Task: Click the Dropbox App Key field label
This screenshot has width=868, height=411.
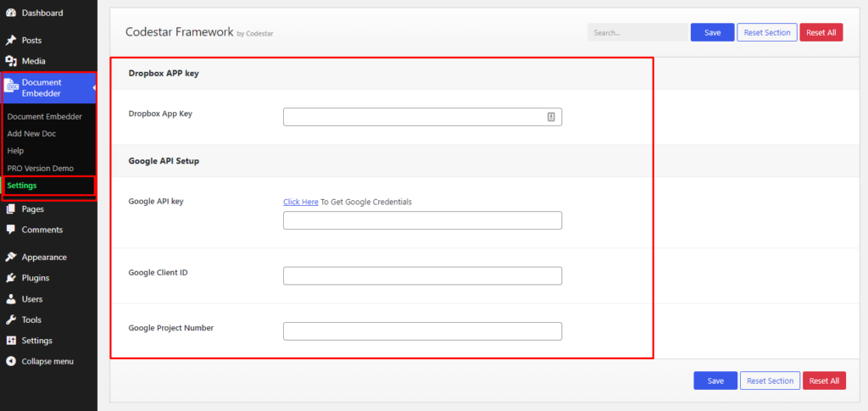Action: point(160,114)
